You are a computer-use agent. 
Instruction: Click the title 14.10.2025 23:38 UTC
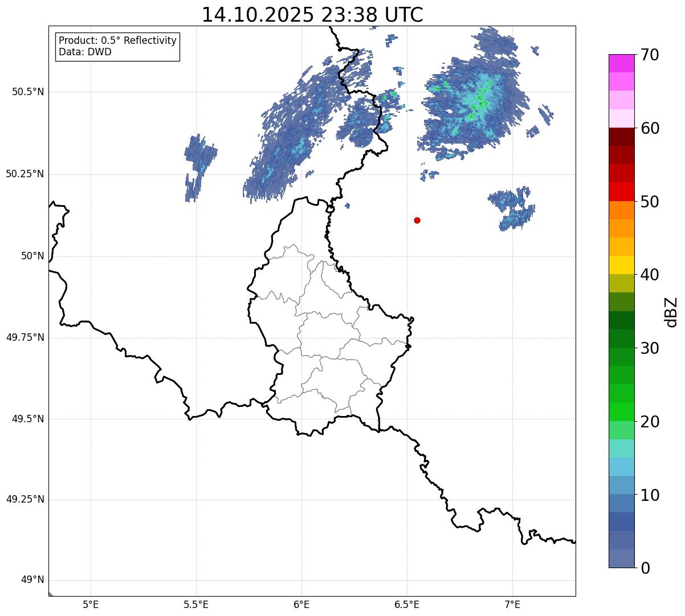[x=312, y=14]
